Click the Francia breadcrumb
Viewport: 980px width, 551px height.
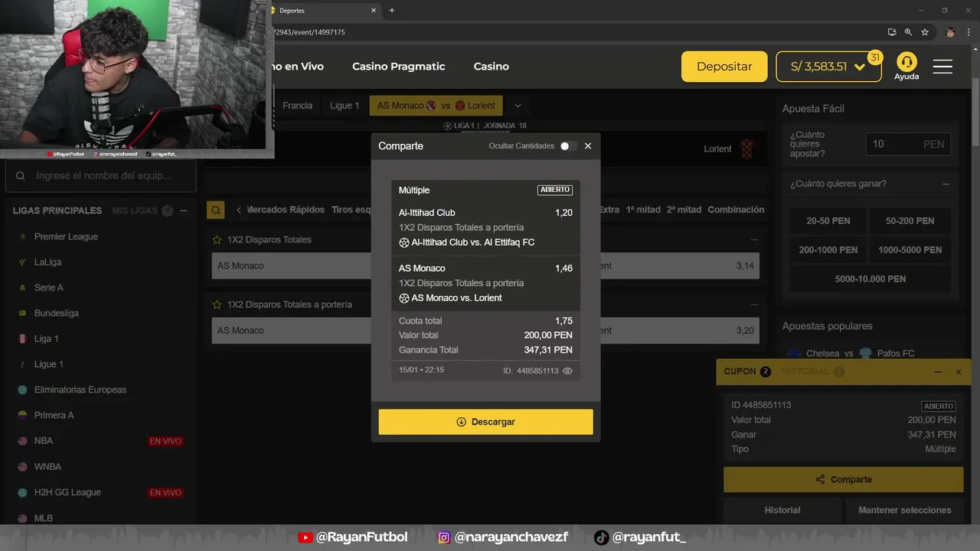297,106
